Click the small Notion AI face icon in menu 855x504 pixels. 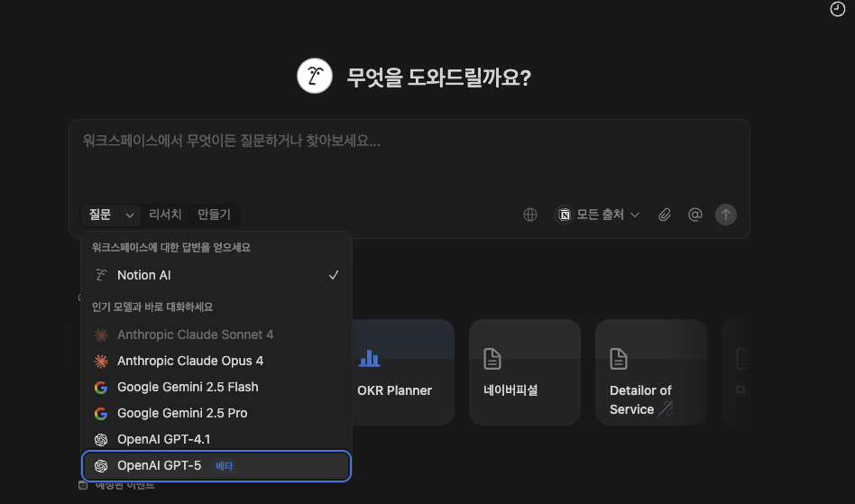click(101, 275)
